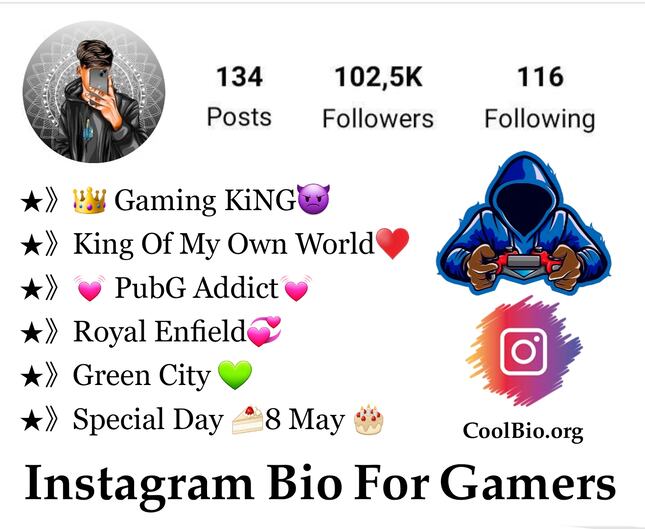Open the 116 Following list
This screenshot has width=645, height=529.
tap(540, 98)
